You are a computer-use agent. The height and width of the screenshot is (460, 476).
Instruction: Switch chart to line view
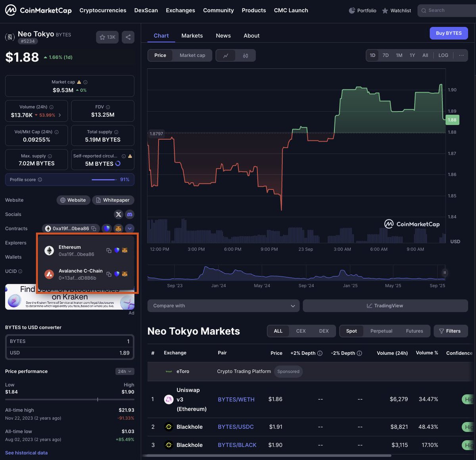coord(226,56)
